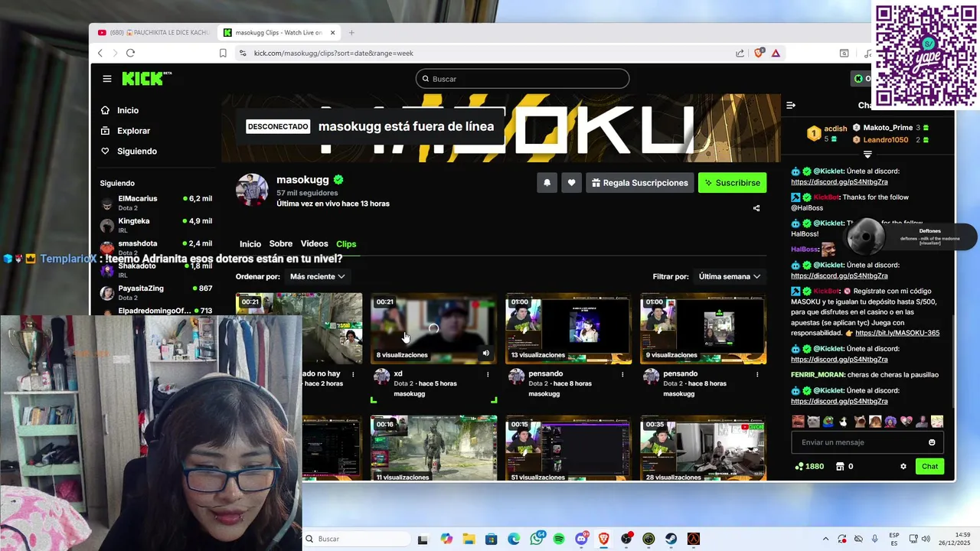Click the first quick emote in chat
This screenshot has width=980, height=551.
(798, 422)
